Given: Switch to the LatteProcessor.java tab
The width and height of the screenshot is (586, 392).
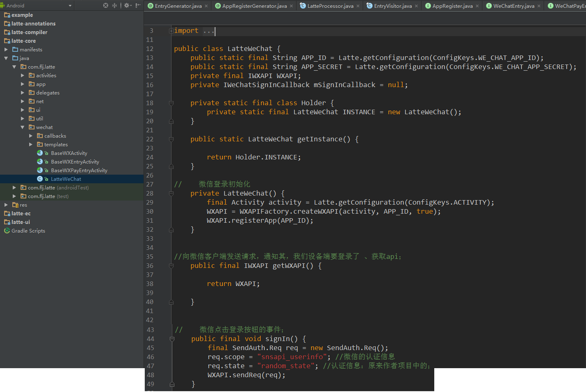Looking at the screenshot, I should (x=330, y=6).
